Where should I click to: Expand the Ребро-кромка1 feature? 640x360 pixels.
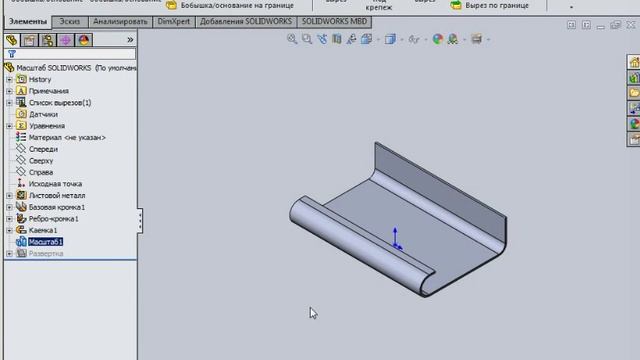[9, 219]
